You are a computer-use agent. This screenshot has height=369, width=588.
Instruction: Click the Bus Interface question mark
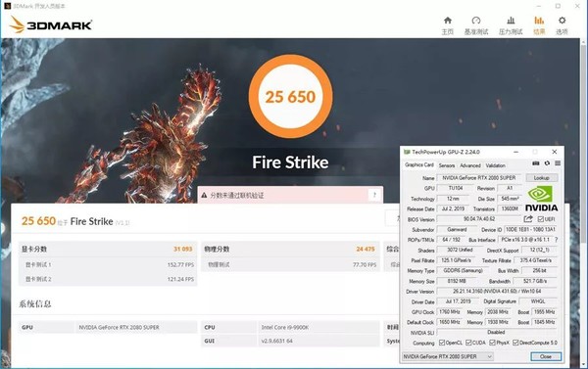click(x=556, y=240)
